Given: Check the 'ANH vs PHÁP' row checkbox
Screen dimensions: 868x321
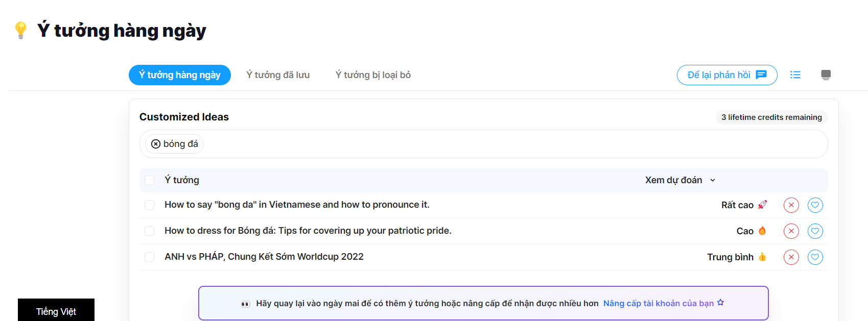Looking at the screenshot, I should (150, 257).
